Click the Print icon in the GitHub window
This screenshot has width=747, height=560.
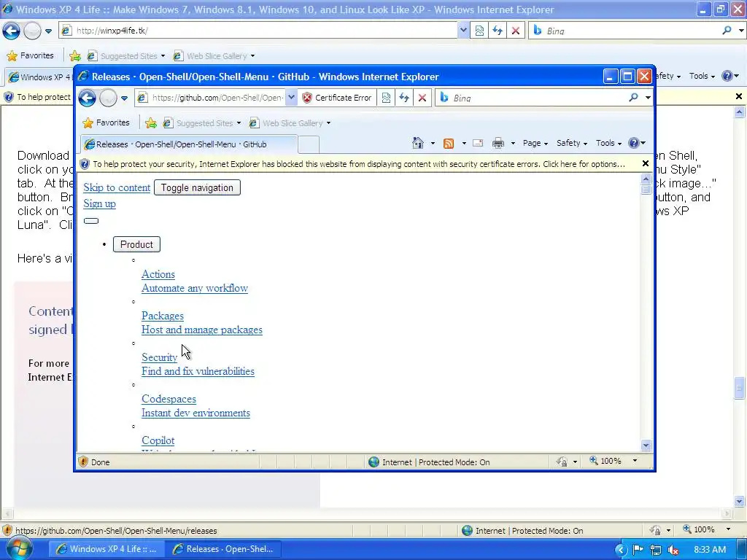pyautogui.click(x=498, y=143)
